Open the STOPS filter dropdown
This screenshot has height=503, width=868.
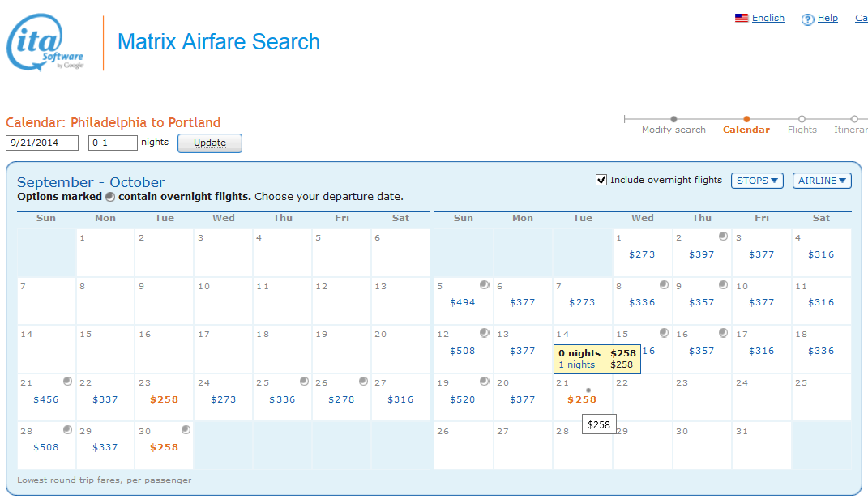tap(757, 181)
